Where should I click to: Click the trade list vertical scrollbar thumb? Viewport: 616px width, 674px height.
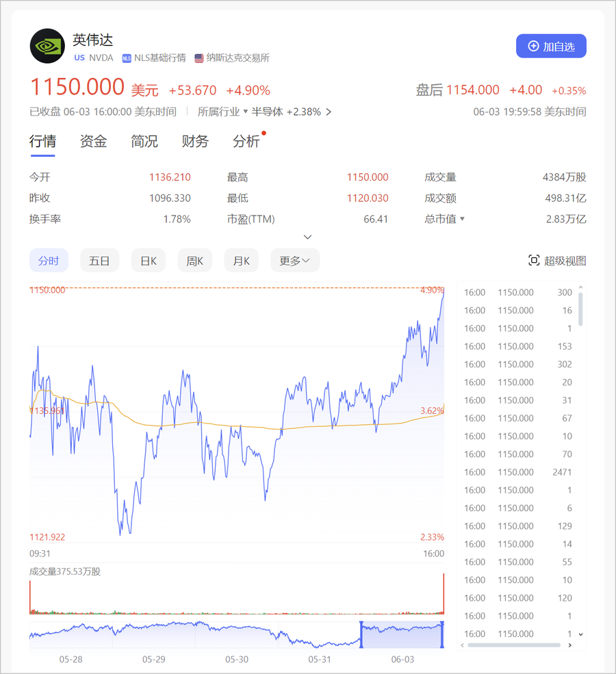(x=580, y=309)
